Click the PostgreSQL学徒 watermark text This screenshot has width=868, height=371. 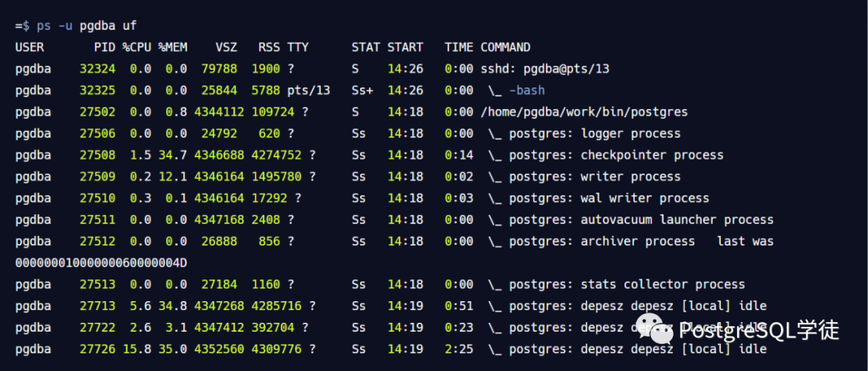pyautogui.click(x=759, y=331)
